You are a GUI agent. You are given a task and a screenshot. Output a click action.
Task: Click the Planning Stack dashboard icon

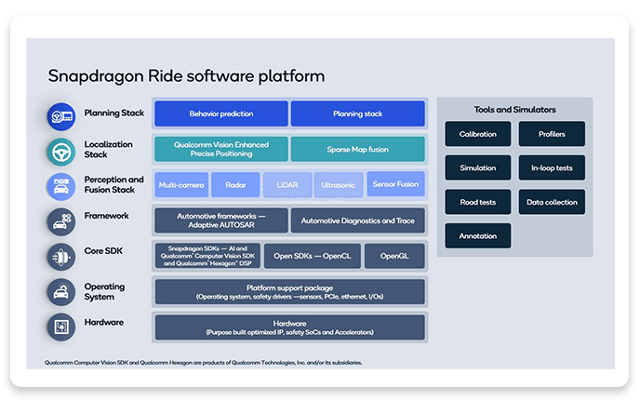click(x=61, y=116)
